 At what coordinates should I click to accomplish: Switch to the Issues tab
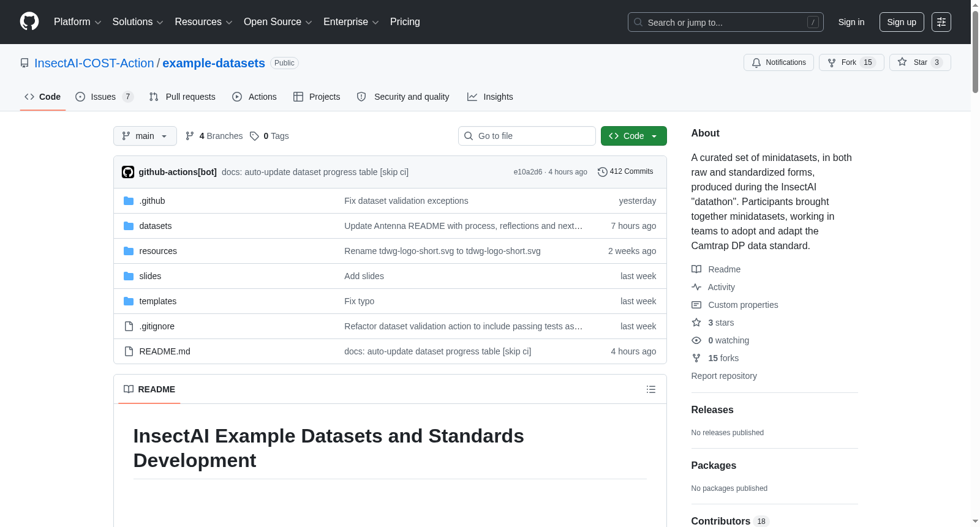pos(104,97)
